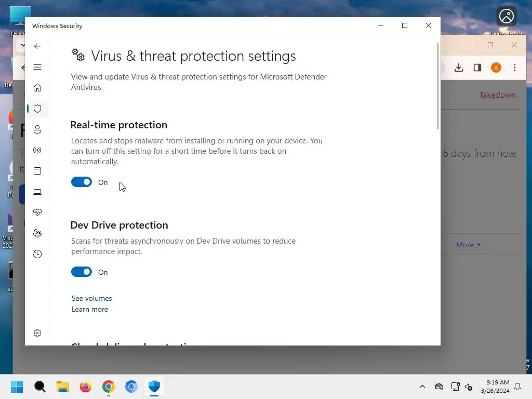Click the Dev Drive protection heading
The height and width of the screenshot is (399, 532).
pos(119,225)
